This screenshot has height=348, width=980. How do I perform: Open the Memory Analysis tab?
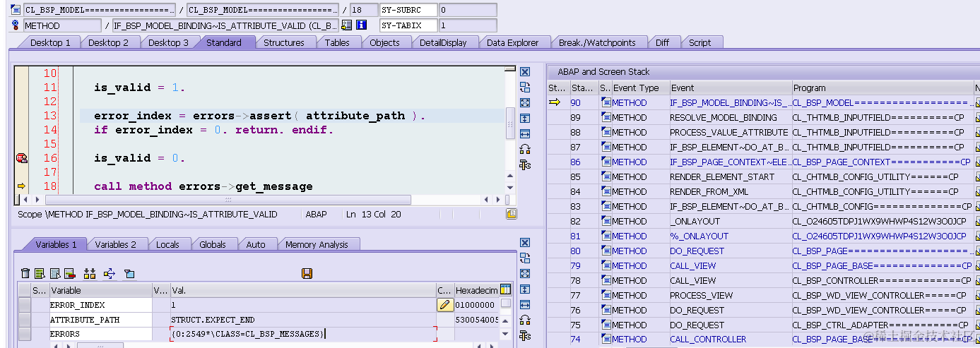(317, 244)
